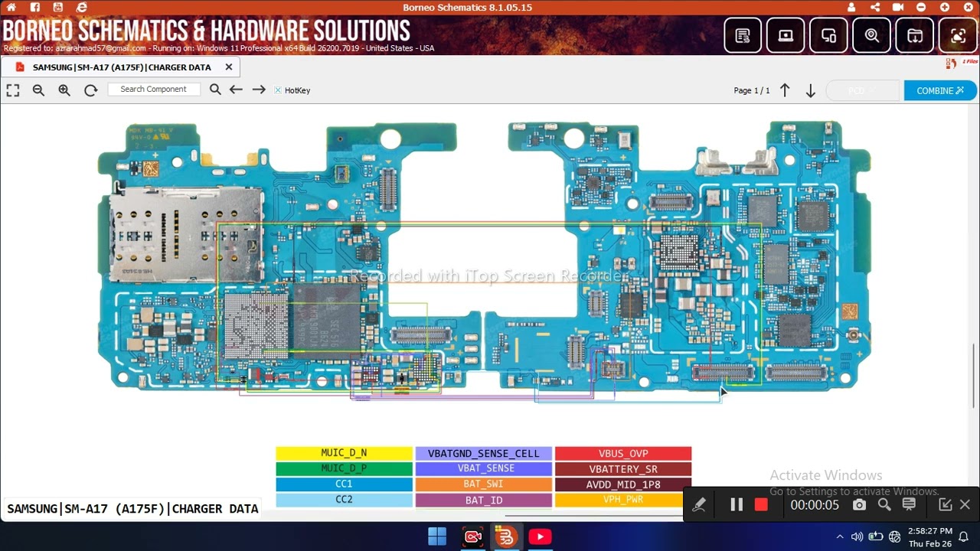The height and width of the screenshot is (551, 980).
Task: Click the COMBINE button
Action: (940, 90)
